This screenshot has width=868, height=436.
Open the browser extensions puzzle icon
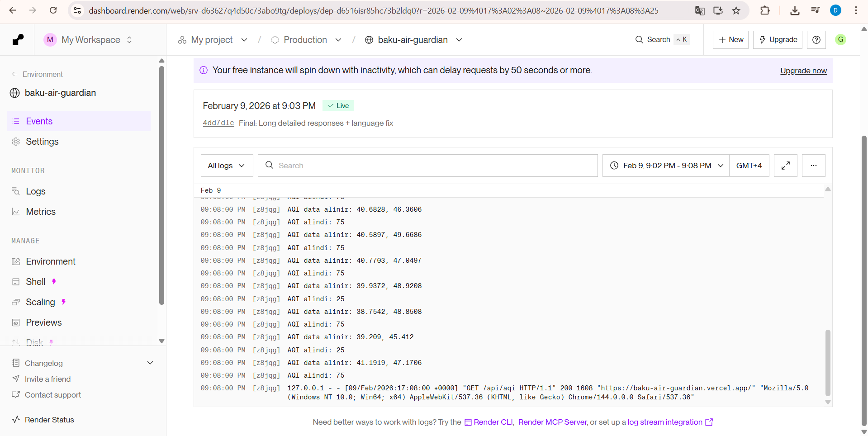tap(765, 10)
